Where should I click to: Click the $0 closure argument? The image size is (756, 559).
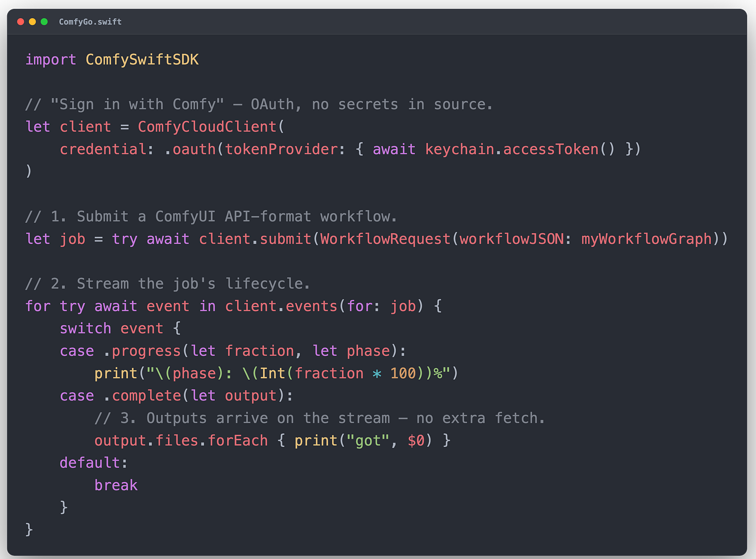pyautogui.click(x=416, y=440)
